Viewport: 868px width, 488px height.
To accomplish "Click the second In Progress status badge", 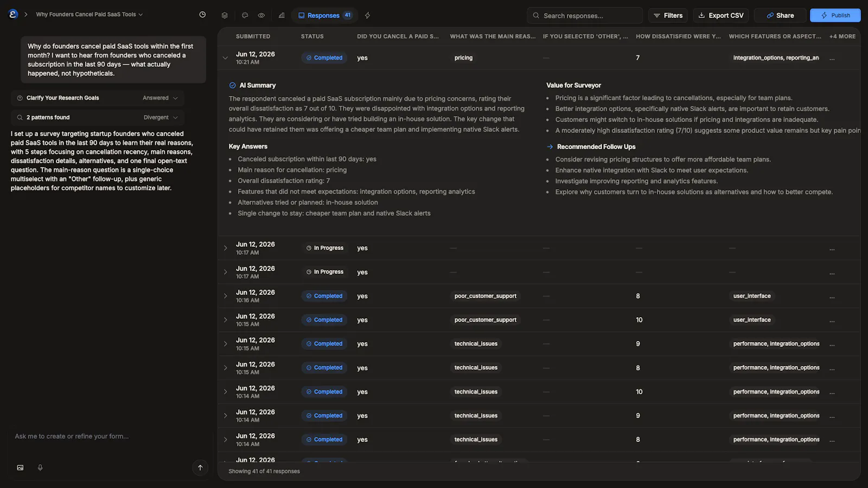I will pyautogui.click(x=324, y=272).
